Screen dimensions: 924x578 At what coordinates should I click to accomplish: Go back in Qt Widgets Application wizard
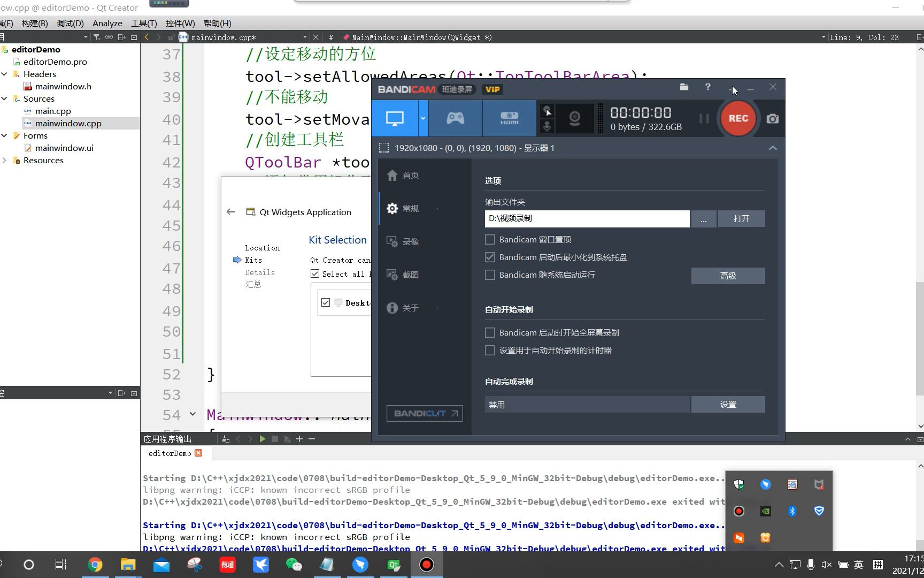[x=231, y=211]
